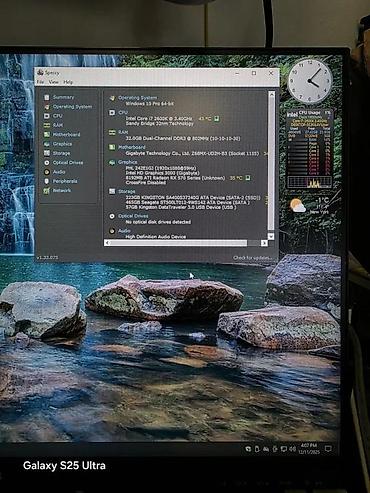370x493 pixels.
Task: Open the Summary section in Speccy sidebar
Action: pos(63,97)
